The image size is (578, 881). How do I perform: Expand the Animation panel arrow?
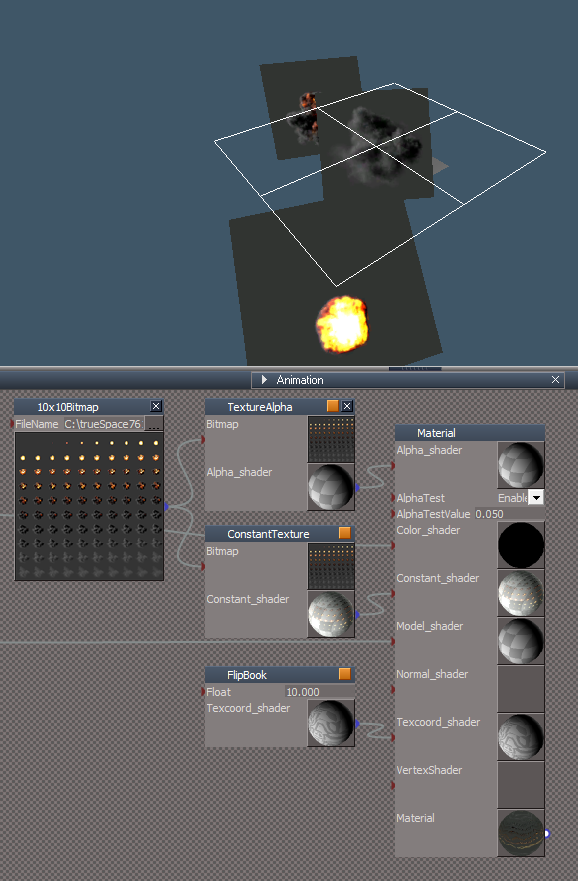tap(264, 380)
